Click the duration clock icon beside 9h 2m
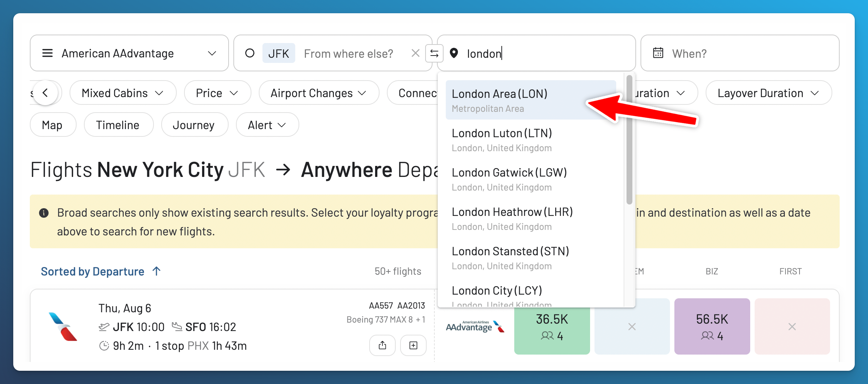 pos(104,346)
